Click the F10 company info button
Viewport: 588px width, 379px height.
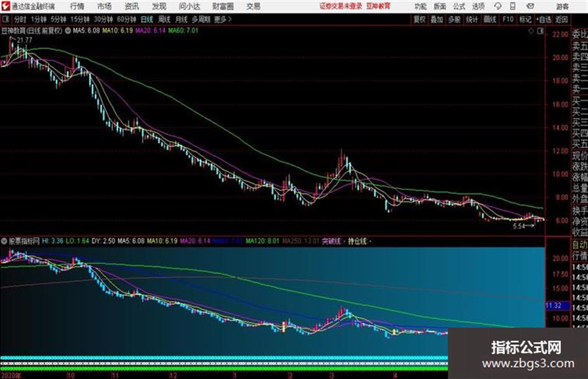pyautogui.click(x=508, y=19)
